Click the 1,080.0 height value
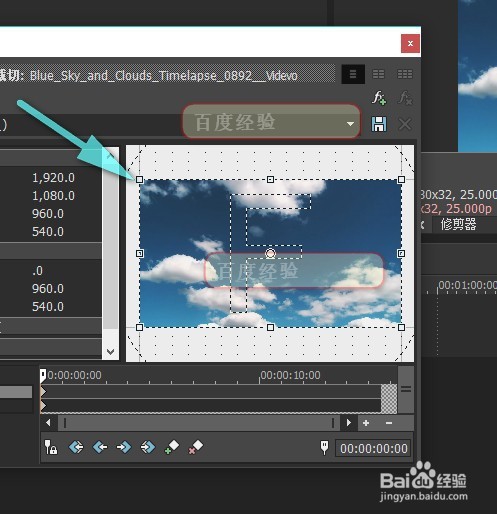 [x=53, y=196]
